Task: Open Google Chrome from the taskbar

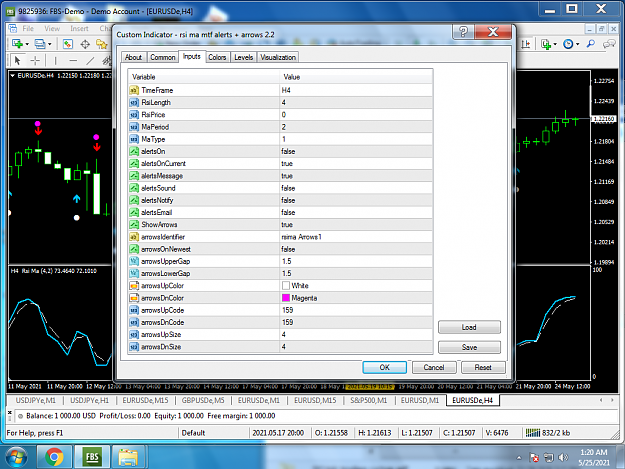Action: [x=54, y=457]
